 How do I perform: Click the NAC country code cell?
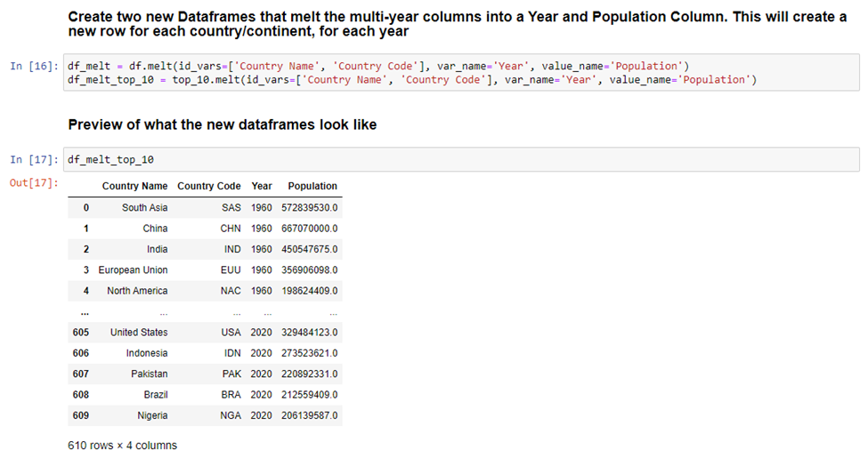coord(231,291)
